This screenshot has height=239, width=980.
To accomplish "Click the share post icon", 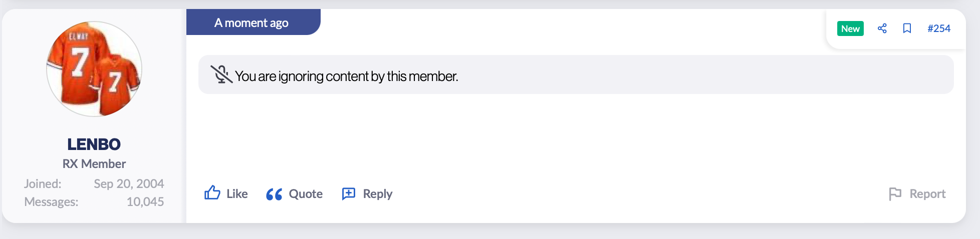I will 882,28.
